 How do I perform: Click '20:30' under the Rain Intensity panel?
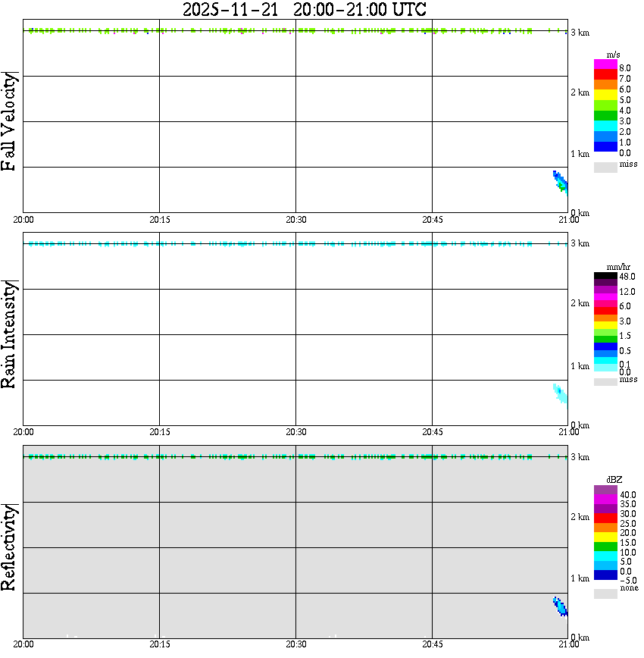295,432
